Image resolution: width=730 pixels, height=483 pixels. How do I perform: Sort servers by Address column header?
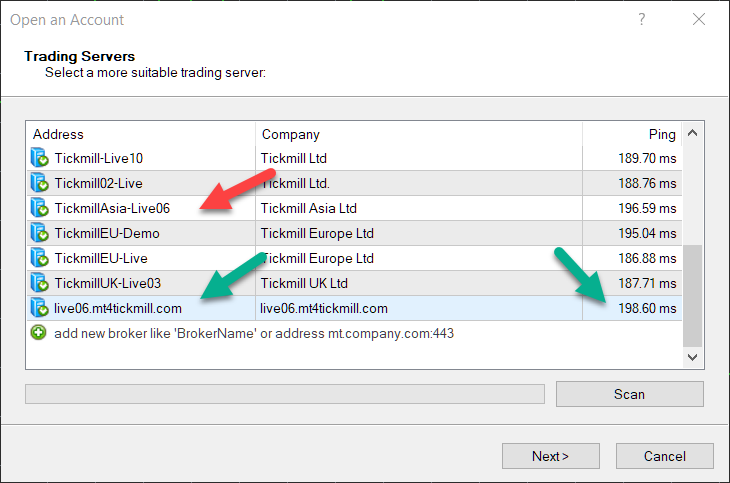[141, 134]
